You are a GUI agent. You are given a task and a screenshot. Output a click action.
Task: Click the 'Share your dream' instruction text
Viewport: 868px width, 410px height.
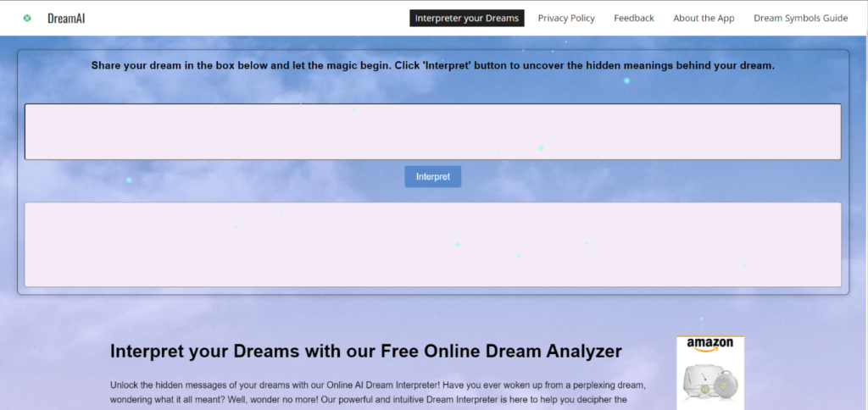click(432, 65)
